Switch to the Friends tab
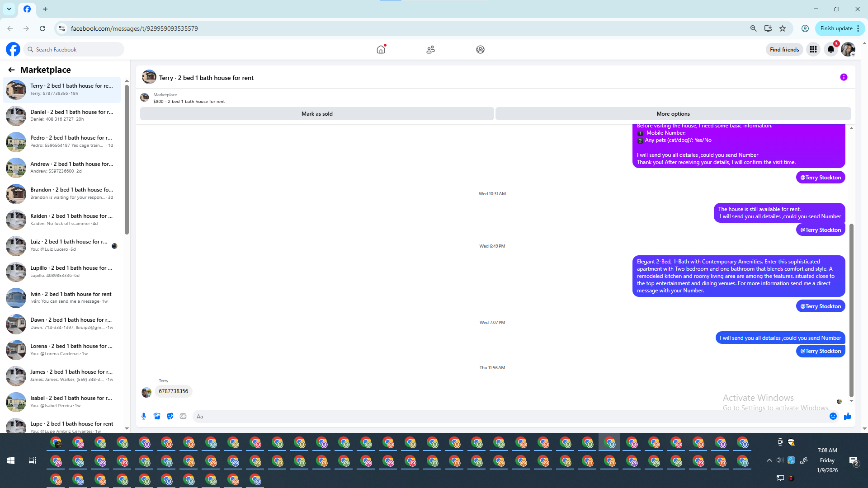The width and height of the screenshot is (868, 488). click(430, 50)
